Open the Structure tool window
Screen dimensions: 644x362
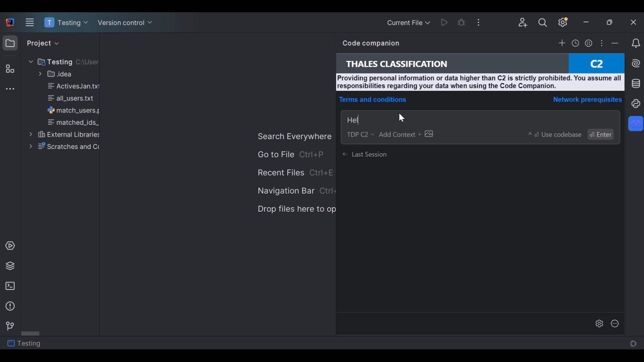(10, 69)
